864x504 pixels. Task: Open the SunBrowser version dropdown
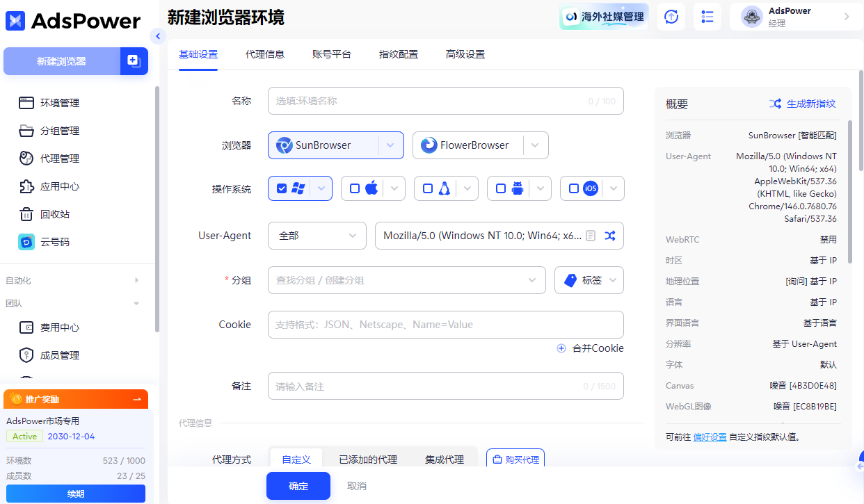point(391,145)
